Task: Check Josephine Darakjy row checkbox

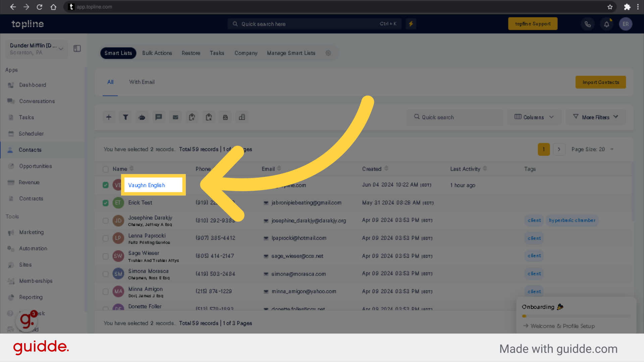Action: click(x=106, y=221)
